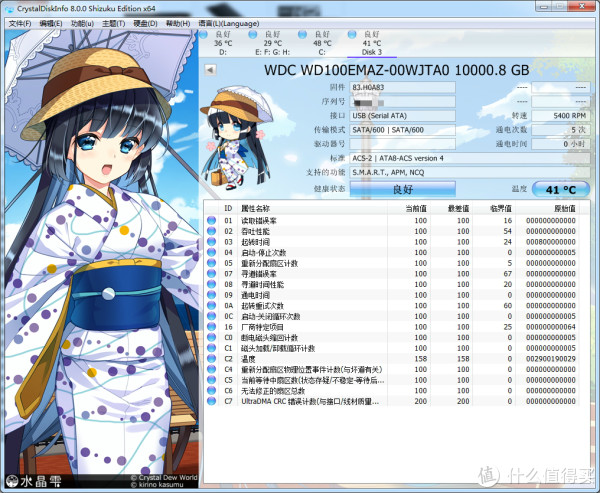Select raw value 000800000000
Image resolution: width=600 pixels, height=493 pixels.
(551, 242)
